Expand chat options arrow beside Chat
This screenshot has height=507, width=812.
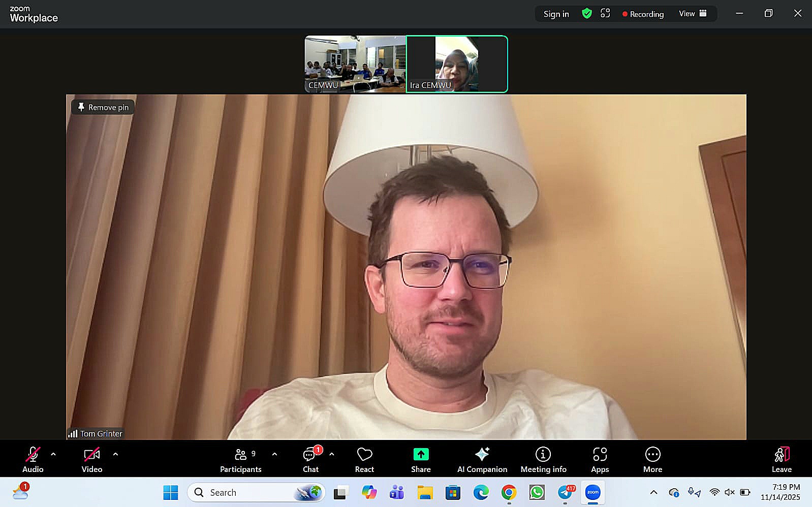click(332, 454)
